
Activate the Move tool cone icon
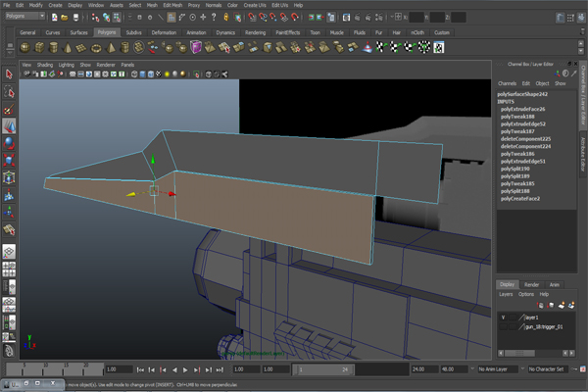[9, 126]
